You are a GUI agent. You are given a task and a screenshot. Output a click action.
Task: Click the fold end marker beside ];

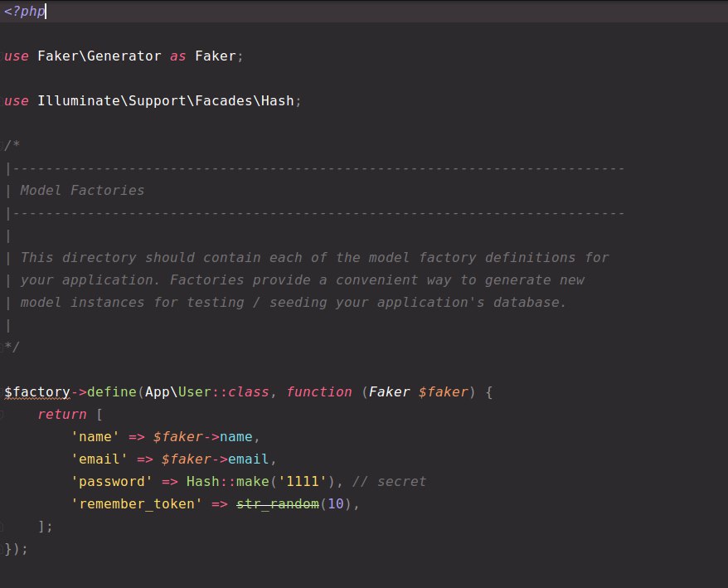2,527
